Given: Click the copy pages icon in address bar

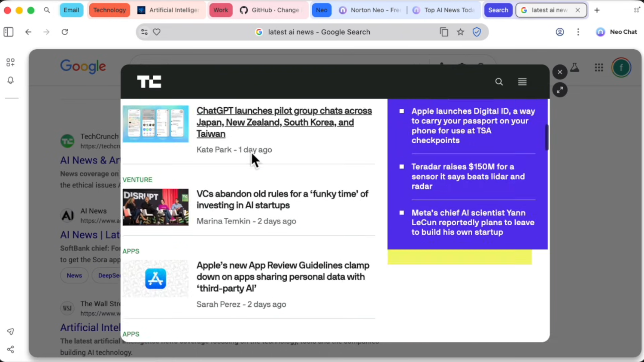Looking at the screenshot, I should pyautogui.click(x=444, y=32).
